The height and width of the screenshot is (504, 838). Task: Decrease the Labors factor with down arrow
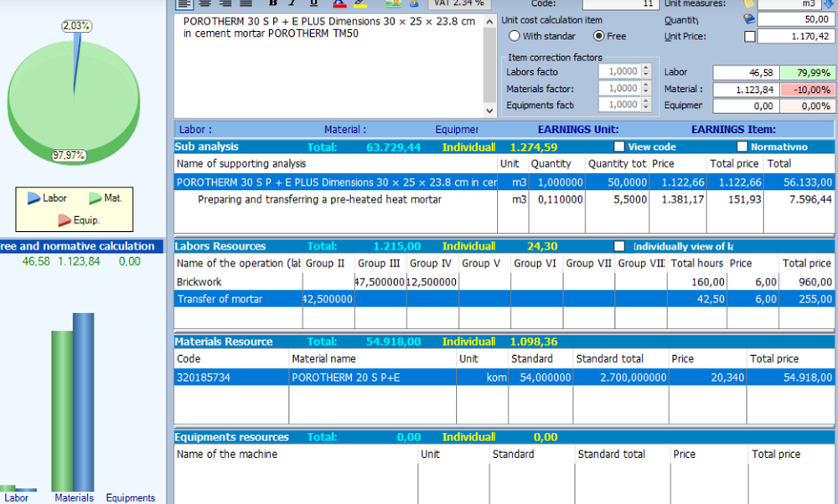645,75
